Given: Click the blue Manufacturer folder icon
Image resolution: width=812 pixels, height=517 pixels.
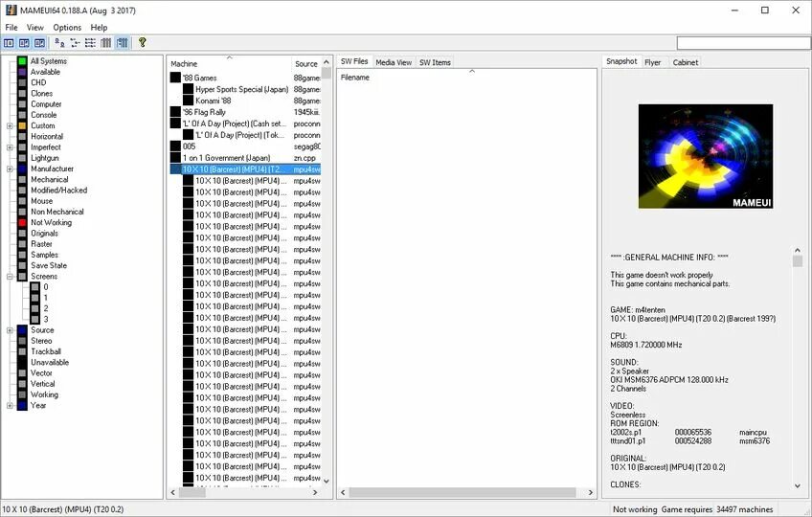Looking at the screenshot, I should tap(22, 169).
